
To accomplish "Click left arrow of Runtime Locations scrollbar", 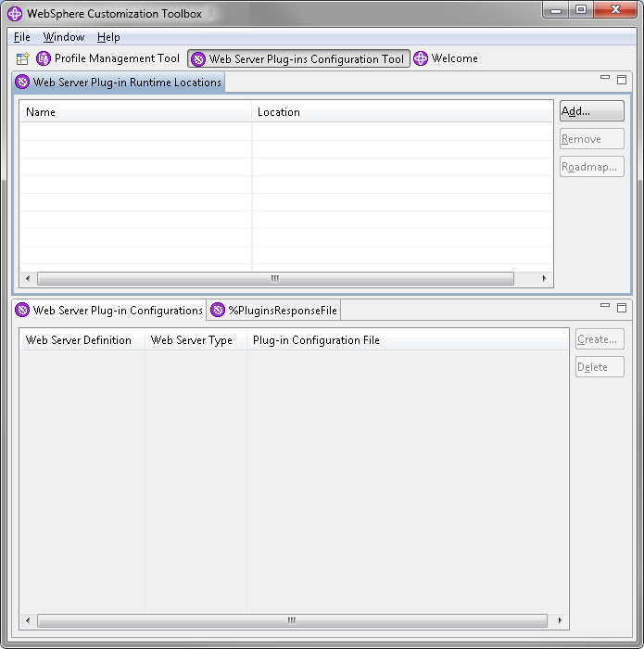I will click(28, 278).
